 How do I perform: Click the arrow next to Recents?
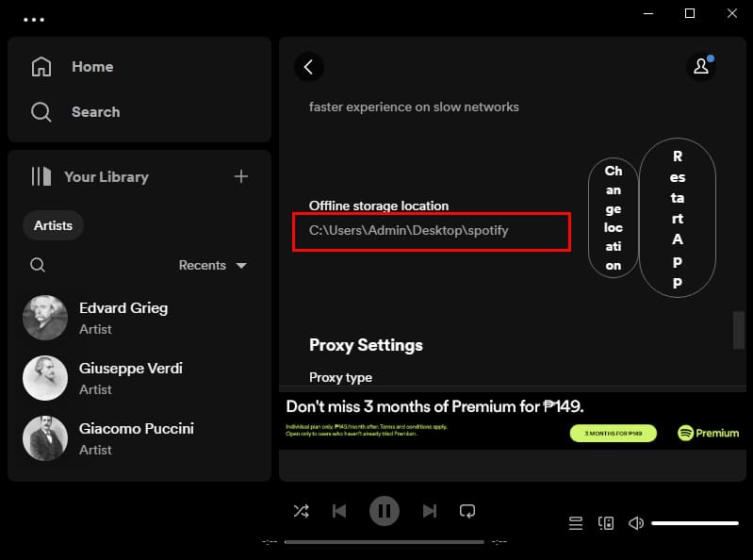pyautogui.click(x=241, y=266)
